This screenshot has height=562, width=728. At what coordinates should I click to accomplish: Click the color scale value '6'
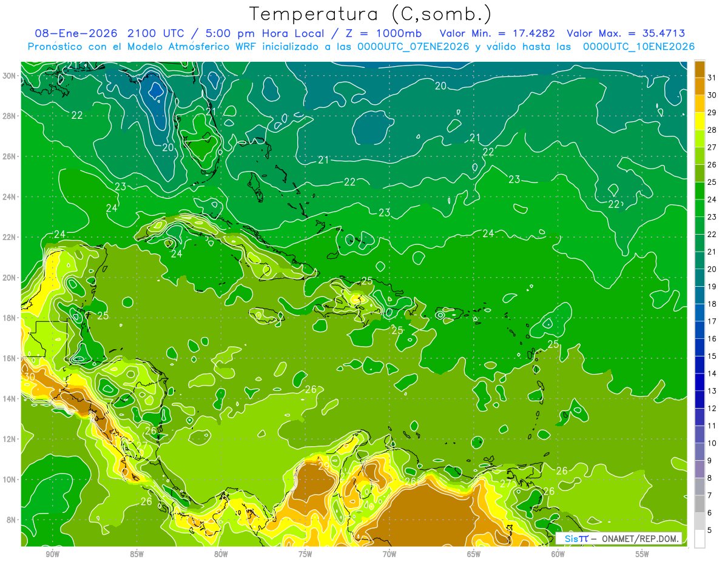pyautogui.click(x=710, y=513)
